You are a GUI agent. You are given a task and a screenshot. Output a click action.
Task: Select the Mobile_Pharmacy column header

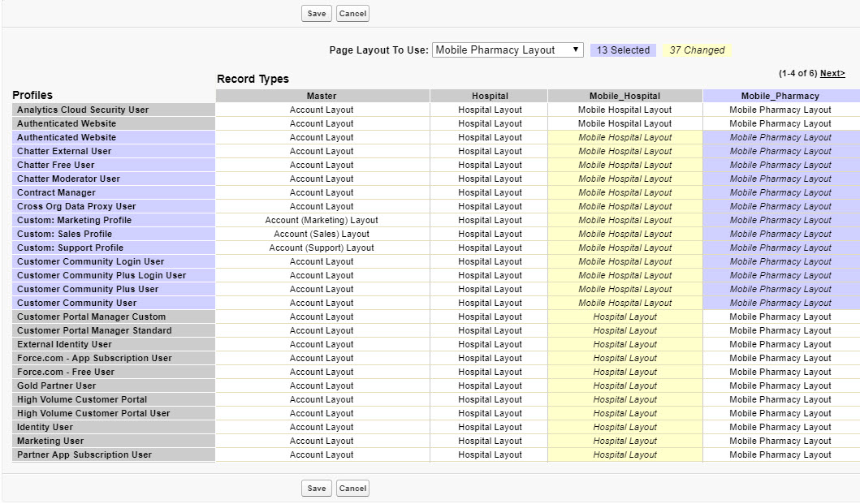pos(780,96)
